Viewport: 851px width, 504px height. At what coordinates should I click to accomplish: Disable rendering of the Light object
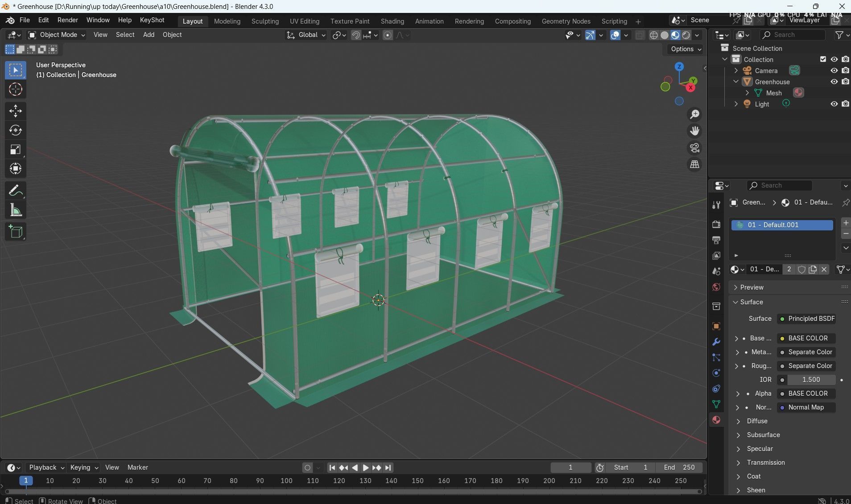(845, 104)
